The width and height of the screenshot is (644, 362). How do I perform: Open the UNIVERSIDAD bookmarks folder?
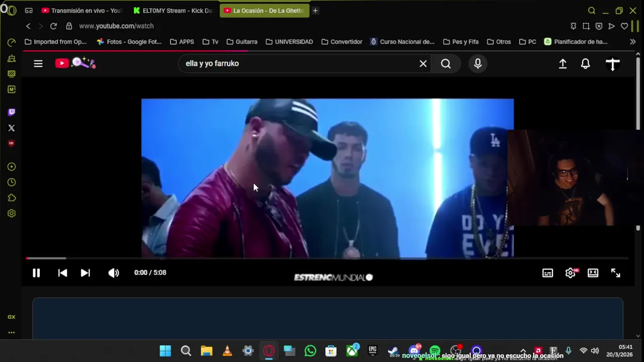tap(289, 42)
